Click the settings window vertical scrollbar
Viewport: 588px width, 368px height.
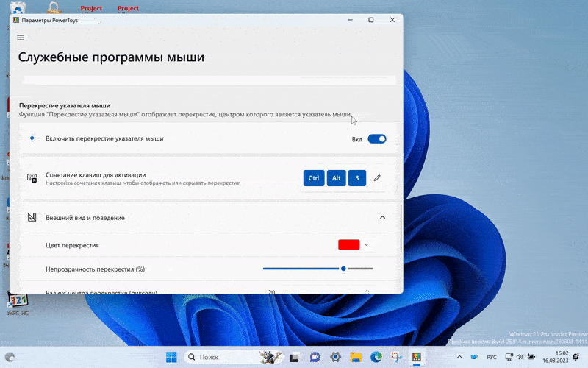(x=401, y=228)
